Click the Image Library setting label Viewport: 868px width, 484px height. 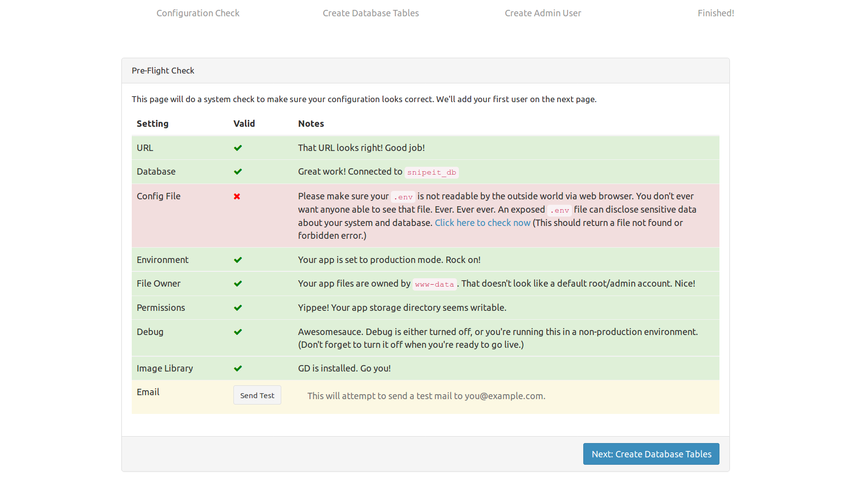[165, 369]
